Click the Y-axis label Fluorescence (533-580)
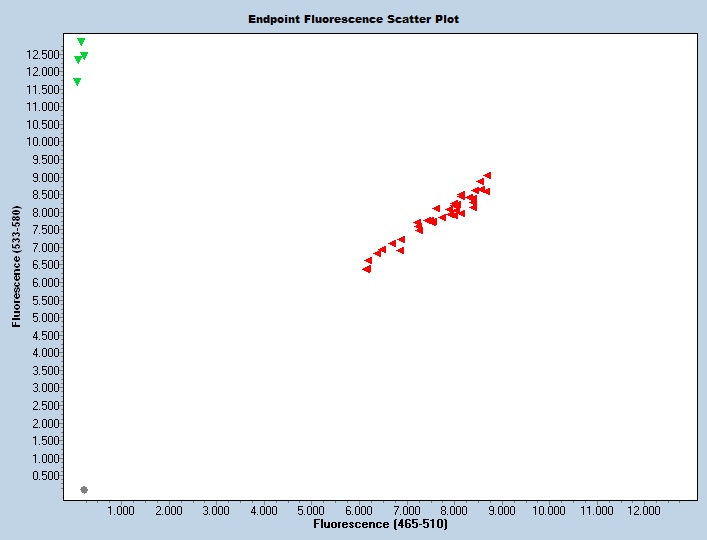This screenshot has height=540, width=707. pos(16,267)
